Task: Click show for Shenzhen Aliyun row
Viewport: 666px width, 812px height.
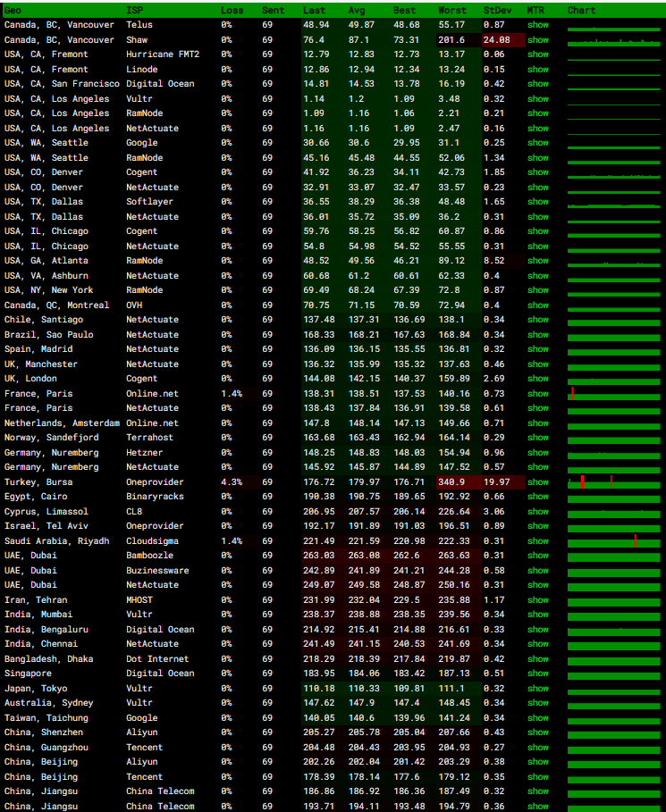Action: point(537,732)
